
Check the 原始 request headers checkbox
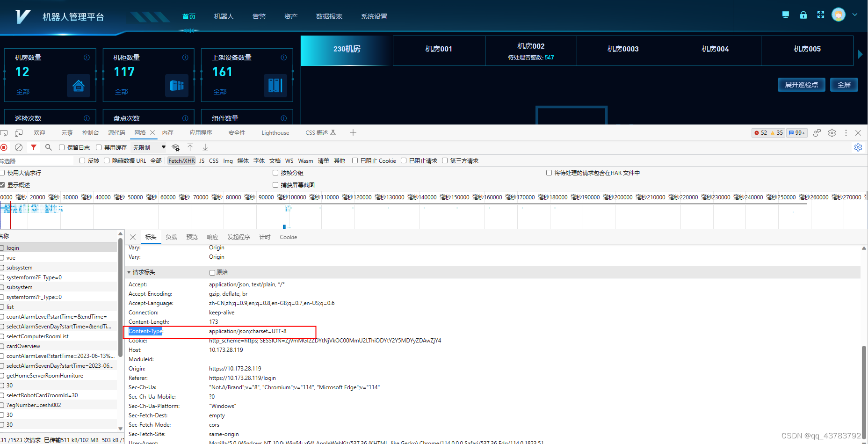click(x=212, y=272)
